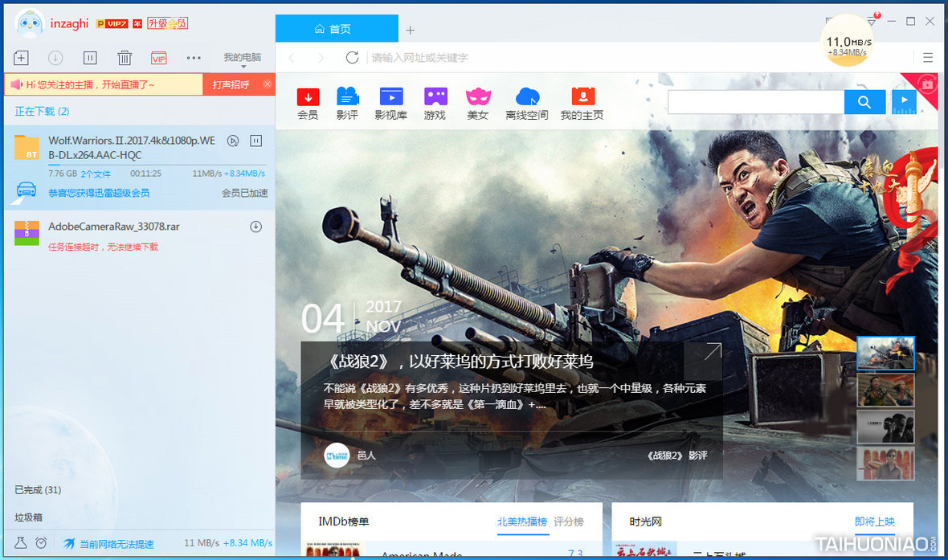Click the user avatar icon

(29, 24)
